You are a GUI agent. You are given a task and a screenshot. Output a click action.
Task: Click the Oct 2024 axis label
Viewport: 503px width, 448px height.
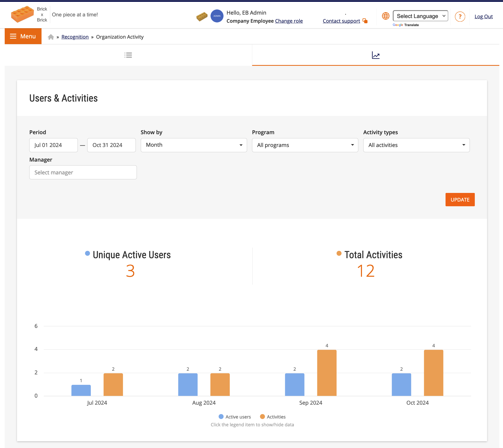pyautogui.click(x=417, y=403)
